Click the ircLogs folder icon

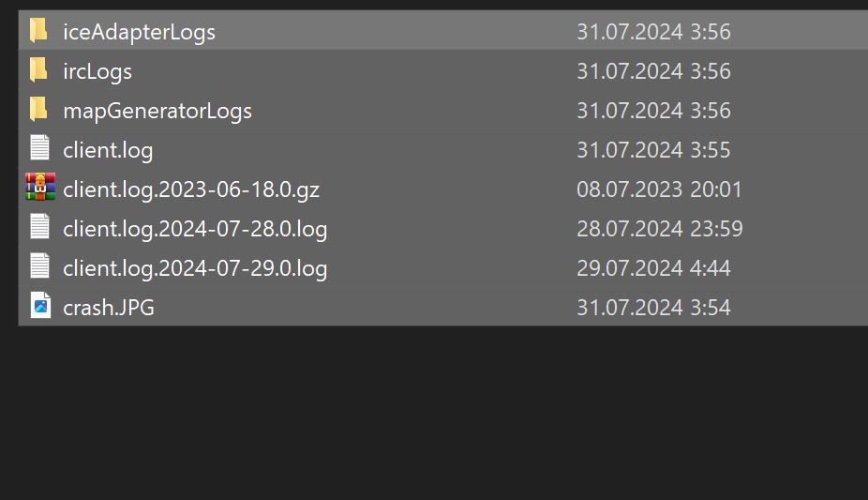click(x=38, y=69)
